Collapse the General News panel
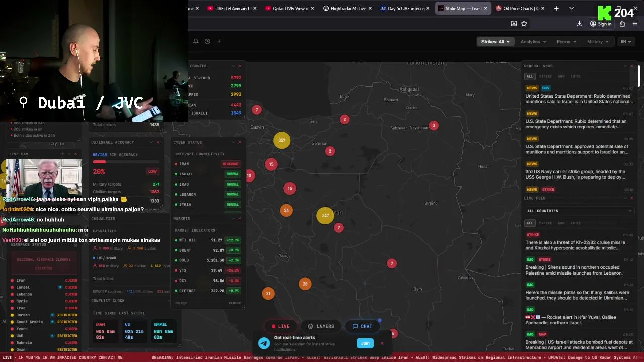Screen dimensions: 644x362 click(625, 66)
